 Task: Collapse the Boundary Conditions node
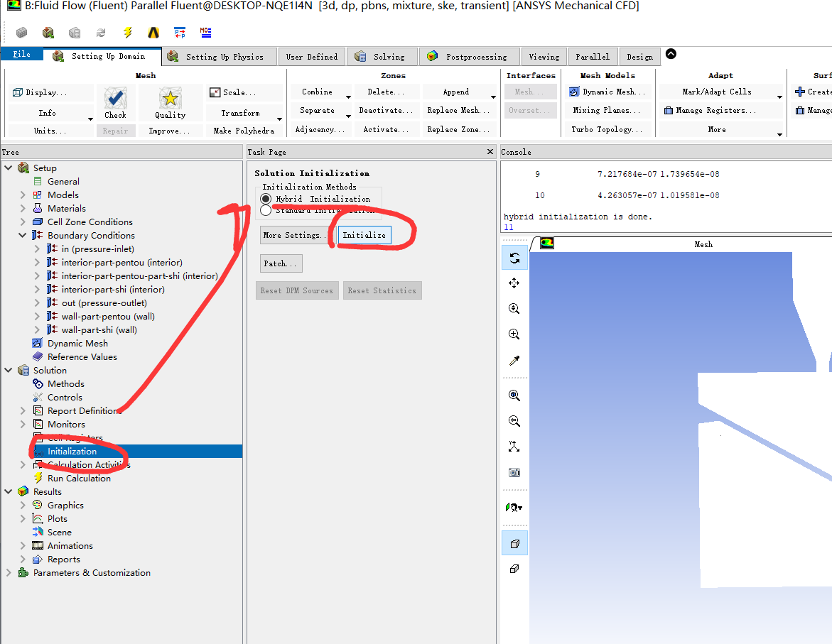pyautogui.click(x=23, y=236)
